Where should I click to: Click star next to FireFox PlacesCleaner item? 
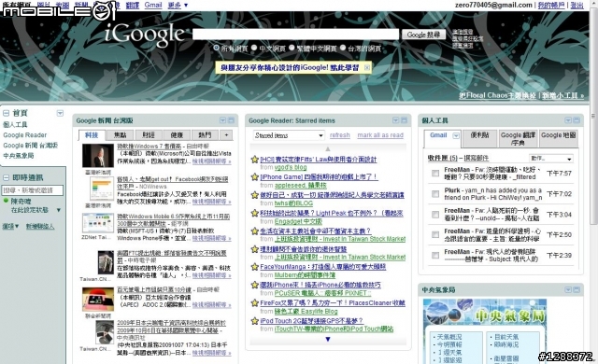point(255,303)
